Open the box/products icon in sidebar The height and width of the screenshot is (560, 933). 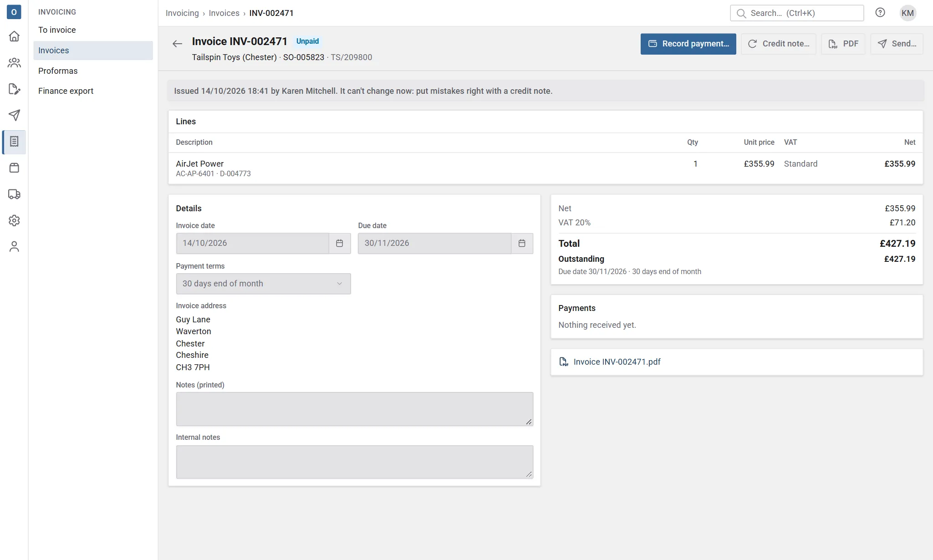[x=14, y=168]
